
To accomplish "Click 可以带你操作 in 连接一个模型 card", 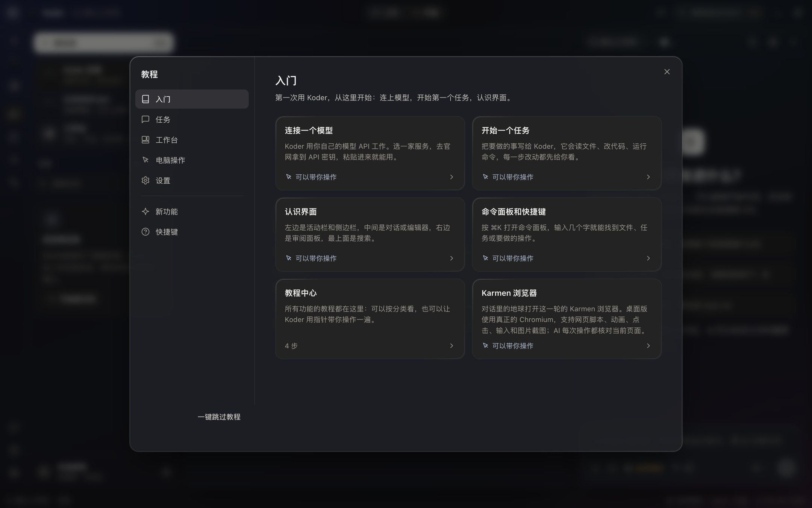I will [x=316, y=177].
